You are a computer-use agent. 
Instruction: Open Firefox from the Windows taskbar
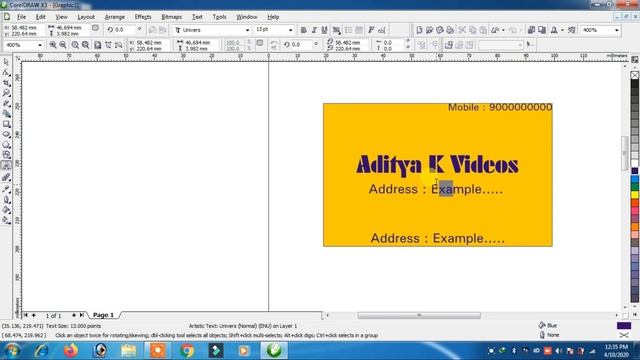(71, 351)
